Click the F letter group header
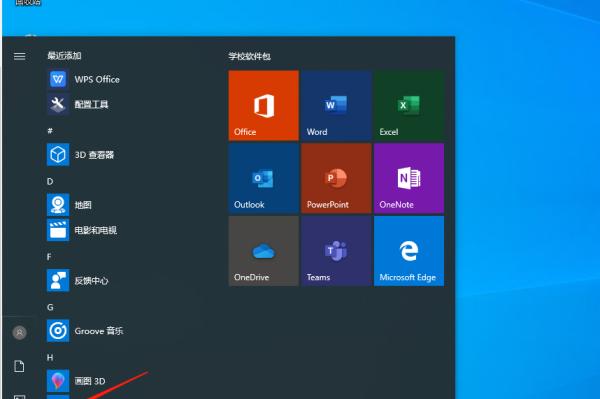Screen dimensions: 600x399 (49, 257)
